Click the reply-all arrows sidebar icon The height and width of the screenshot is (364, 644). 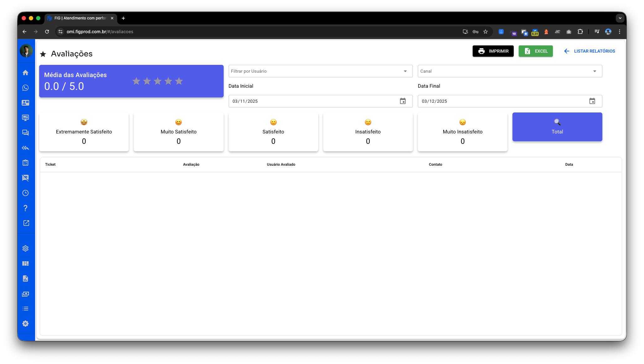[25, 148]
